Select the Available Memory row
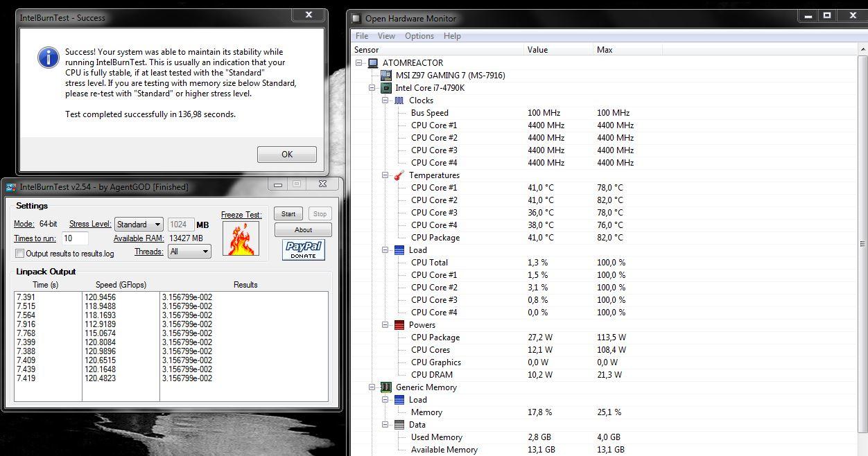 (603, 450)
